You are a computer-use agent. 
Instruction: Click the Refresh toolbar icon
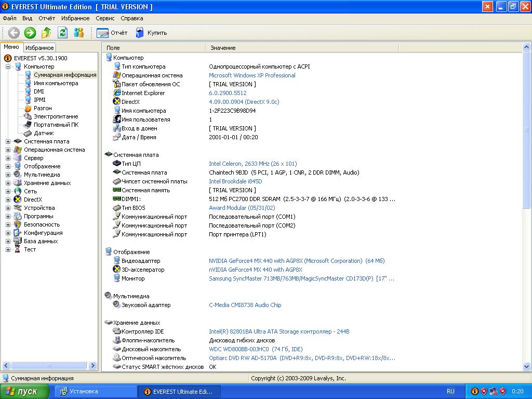tap(62, 33)
